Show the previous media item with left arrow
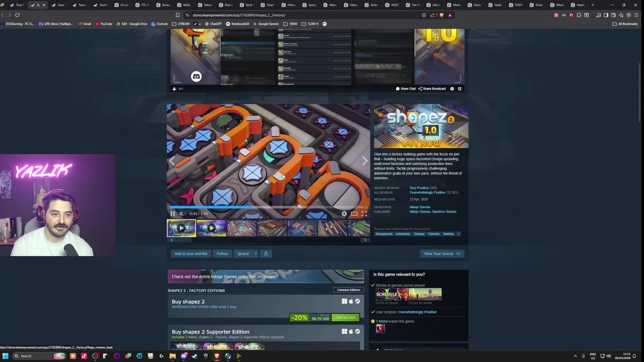The image size is (644, 362). point(172,160)
